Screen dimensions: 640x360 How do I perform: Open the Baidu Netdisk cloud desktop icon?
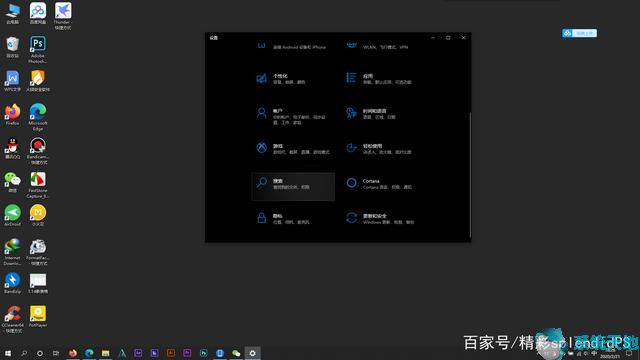38,13
